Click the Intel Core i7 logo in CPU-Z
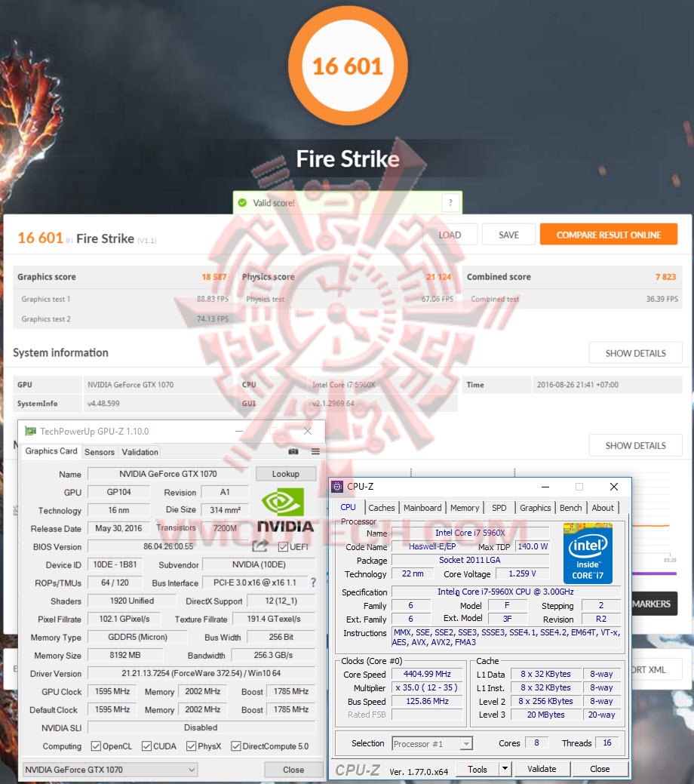This screenshot has width=694, height=784. [x=588, y=553]
